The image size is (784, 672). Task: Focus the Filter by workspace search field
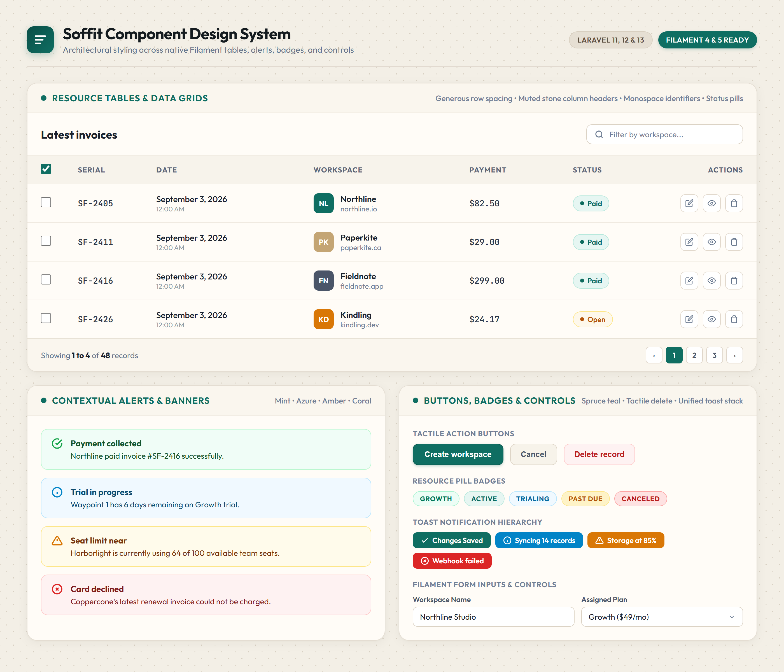tap(664, 134)
